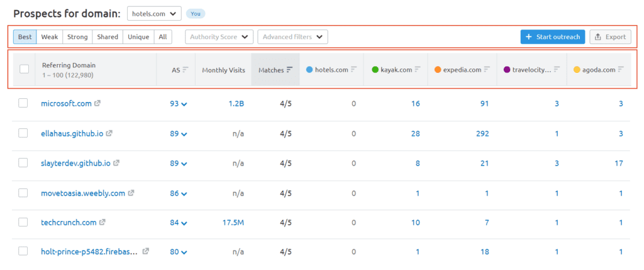The image size is (644, 270).
Task: Sort kayak.com column icon
Action: tap(418, 70)
